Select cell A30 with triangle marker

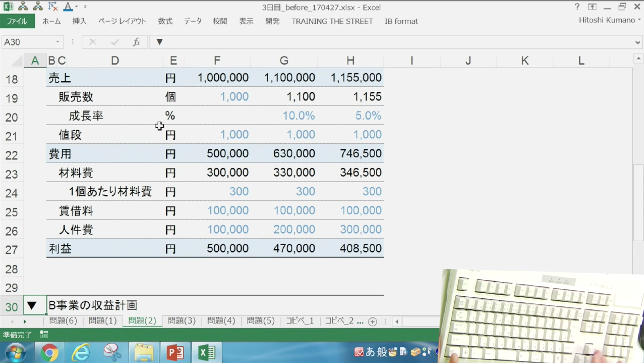[35, 305]
